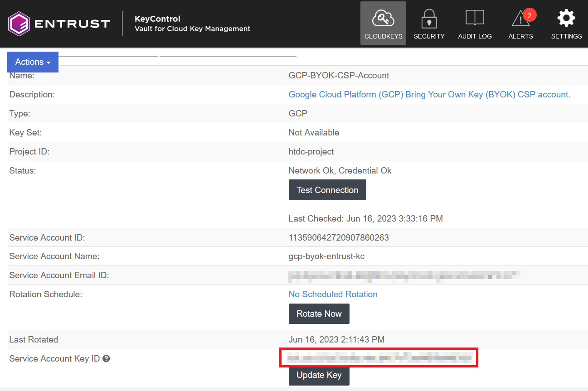Image resolution: width=588 pixels, height=391 pixels.
Task: Open the No Scheduled Rotation link
Action: [x=333, y=294]
